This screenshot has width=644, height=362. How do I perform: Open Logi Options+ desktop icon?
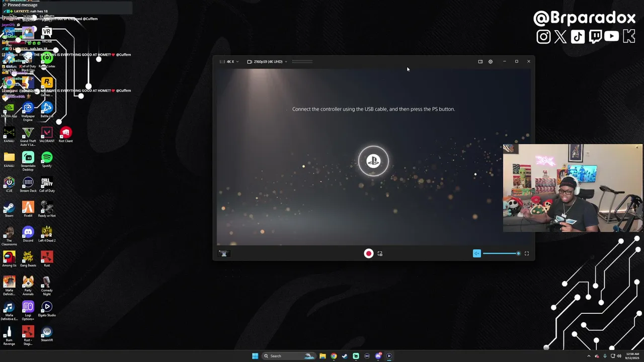coord(28,311)
